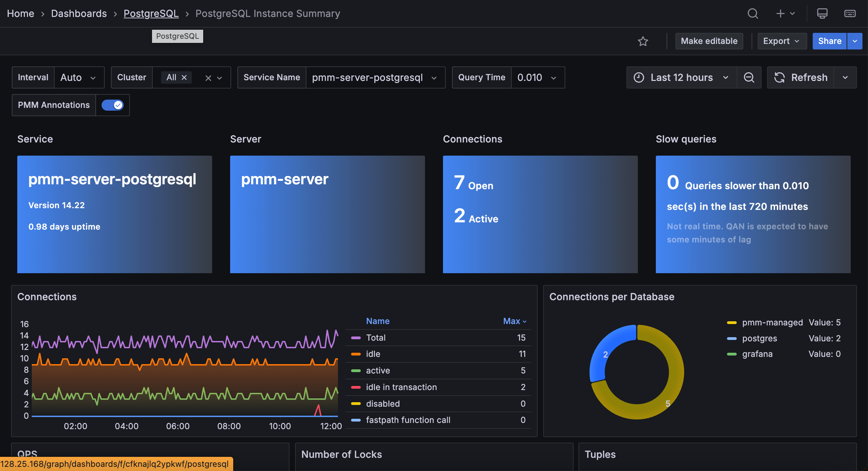Toggle the disabled series in legend

(x=383, y=404)
